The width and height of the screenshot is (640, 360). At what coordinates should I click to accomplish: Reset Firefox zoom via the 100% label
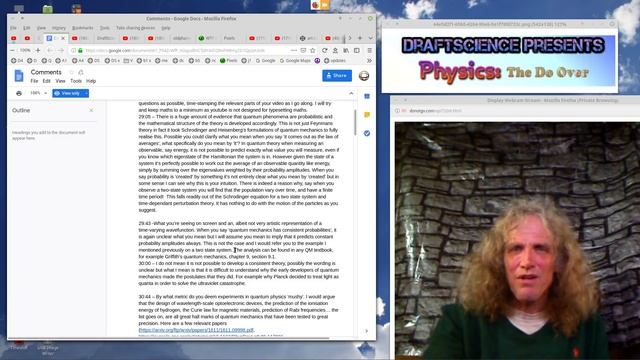coord(25,50)
